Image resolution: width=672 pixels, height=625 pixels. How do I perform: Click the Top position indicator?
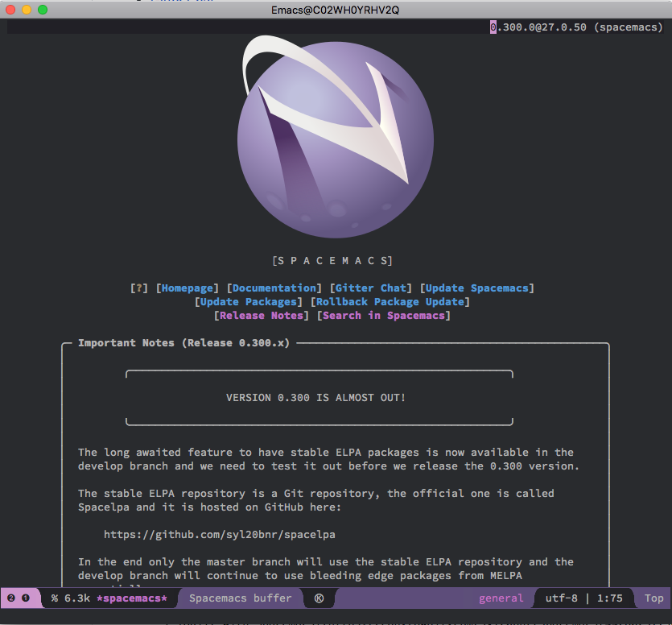[x=653, y=598]
